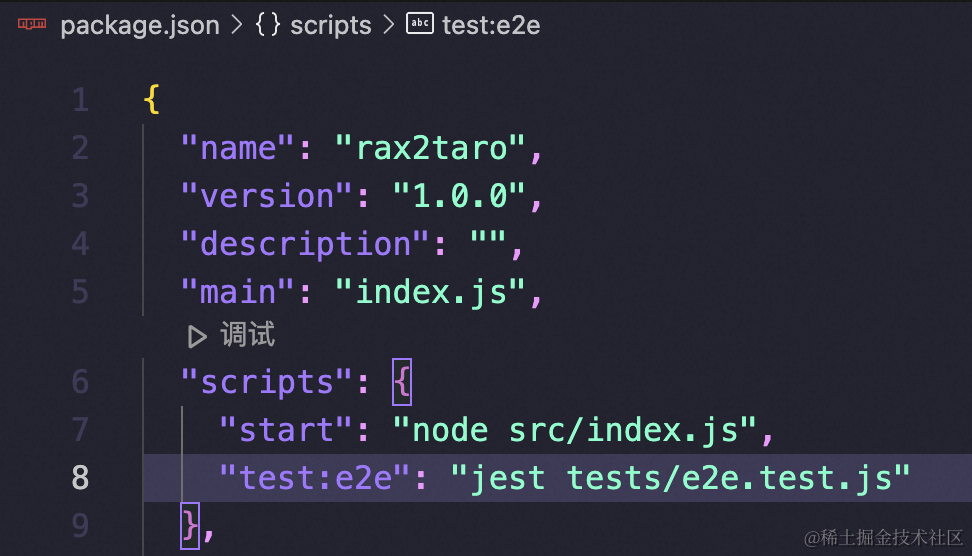Click the curly braces icon before scripts
This screenshot has height=556, width=972.
[x=268, y=25]
